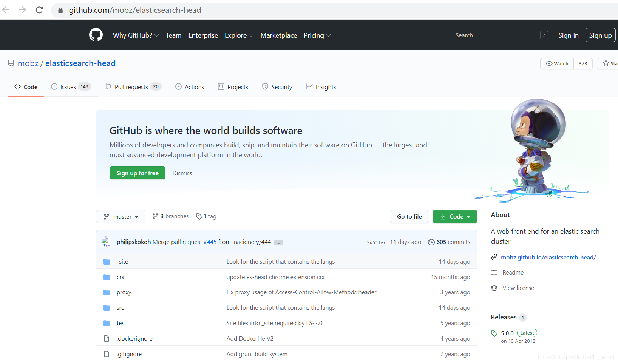Open the master branch selector
618x364 pixels.
point(121,217)
